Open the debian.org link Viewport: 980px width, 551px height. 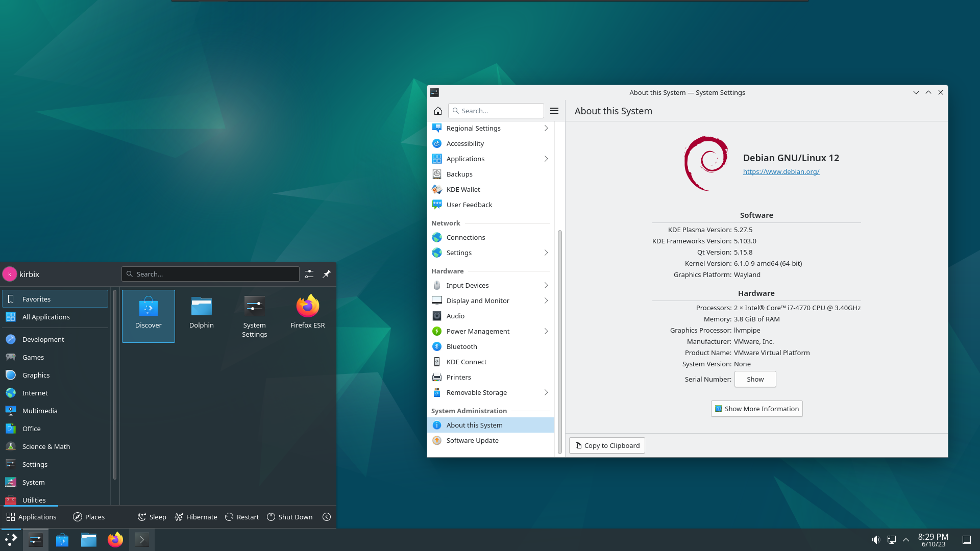pyautogui.click(x=781, y=171)
